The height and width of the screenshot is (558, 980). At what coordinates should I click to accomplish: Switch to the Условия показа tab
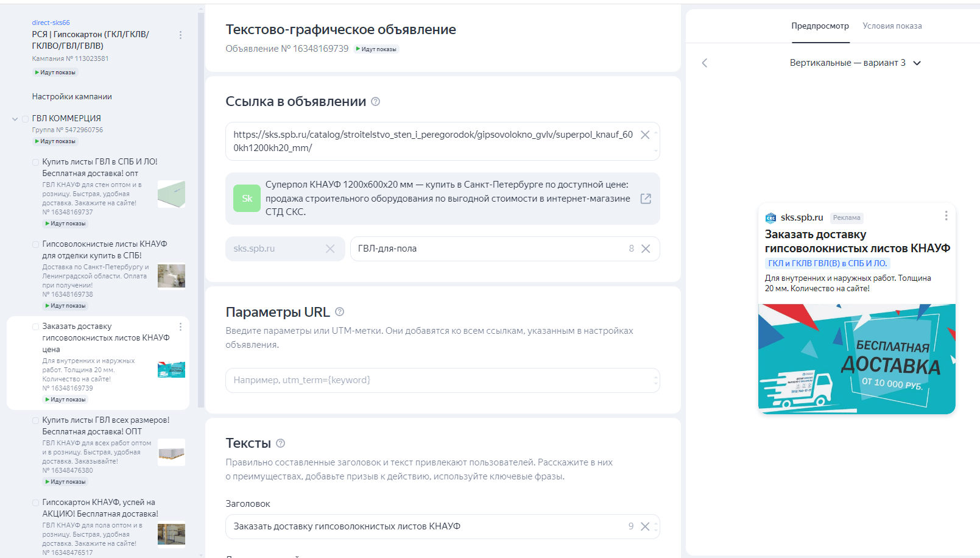pos(892,26)
